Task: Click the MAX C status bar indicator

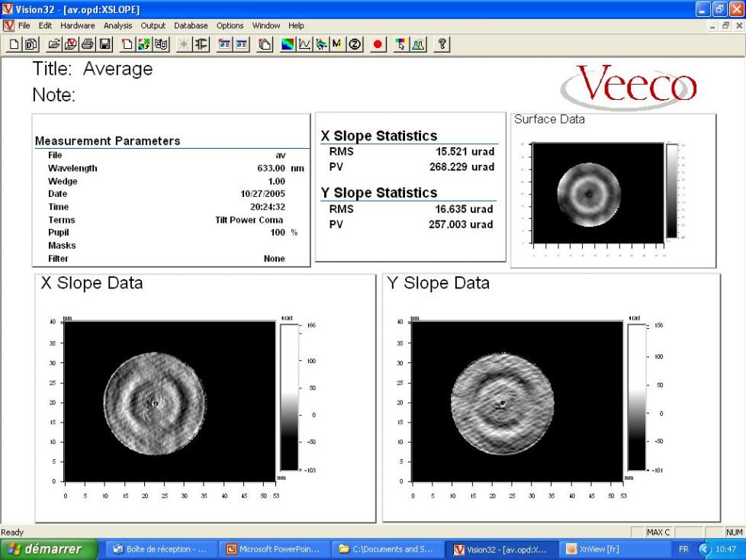Action: pyautogui.click(x=658, y=533)
